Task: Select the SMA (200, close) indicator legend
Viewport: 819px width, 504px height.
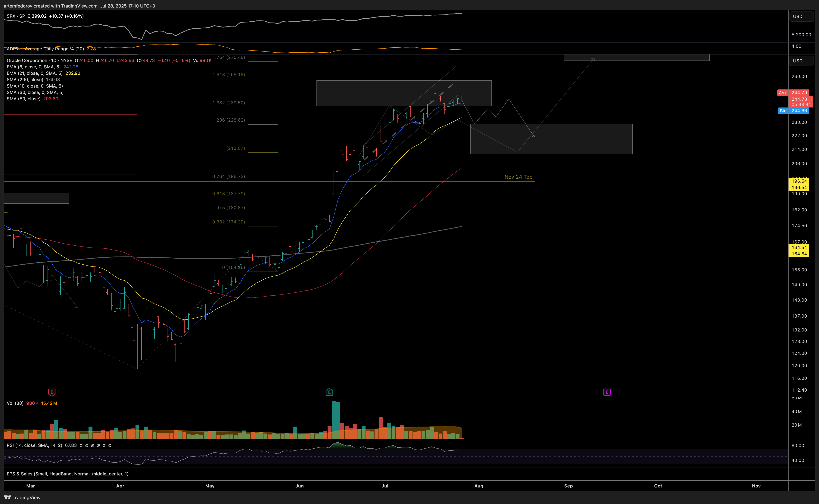Action: click(x=25, y=79)
